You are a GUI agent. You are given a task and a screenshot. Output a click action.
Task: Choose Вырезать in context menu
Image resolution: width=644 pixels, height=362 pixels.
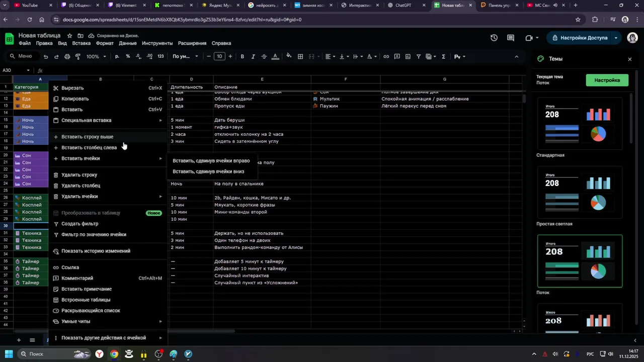[108, 88]
